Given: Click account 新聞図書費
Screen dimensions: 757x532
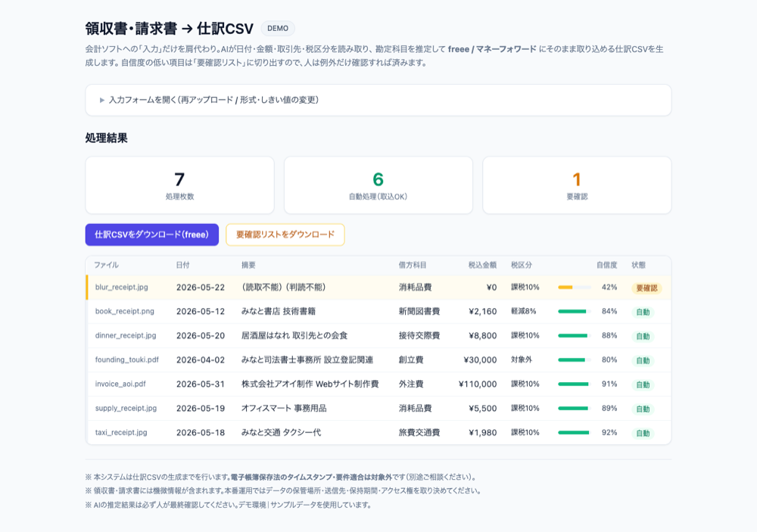Looking at the screenshot, I should pos(419,311).
